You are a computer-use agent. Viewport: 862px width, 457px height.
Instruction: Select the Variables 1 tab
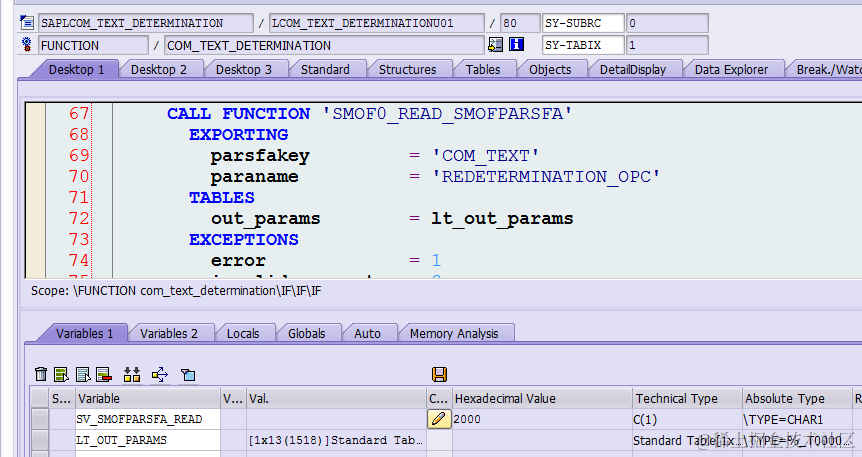[85, 333]
